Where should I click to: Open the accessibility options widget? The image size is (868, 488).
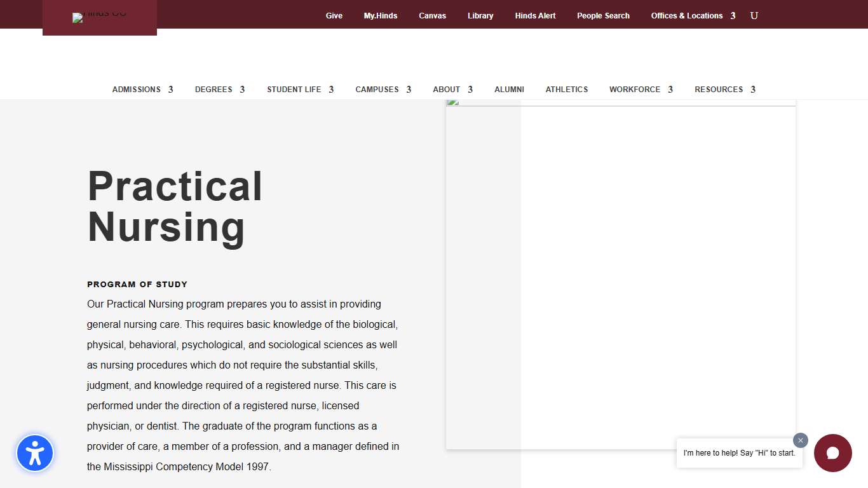click(x=35, y=453)
